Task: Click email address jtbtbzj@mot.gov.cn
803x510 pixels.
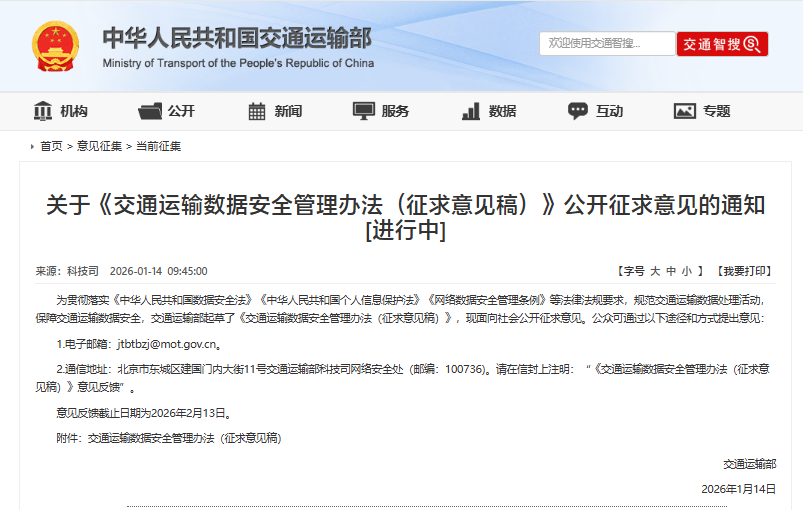Action: click(167, 344)
